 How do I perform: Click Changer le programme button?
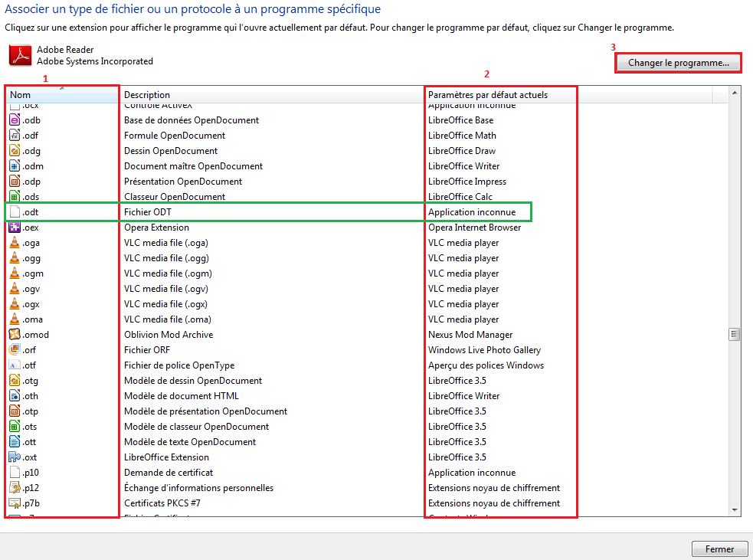click(678, 63)
